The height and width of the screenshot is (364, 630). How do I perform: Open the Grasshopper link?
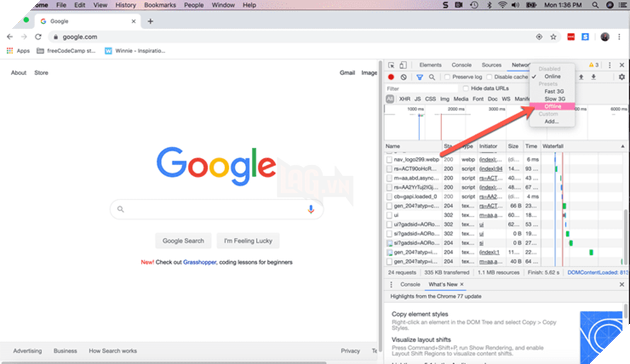pos(200,262)
